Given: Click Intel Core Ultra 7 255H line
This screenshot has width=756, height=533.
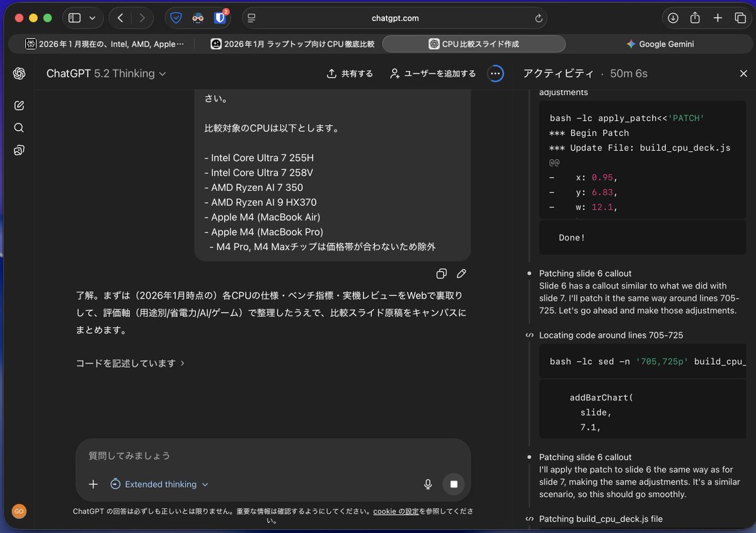Looking at the screenshot, I should (x=259, y=158).
